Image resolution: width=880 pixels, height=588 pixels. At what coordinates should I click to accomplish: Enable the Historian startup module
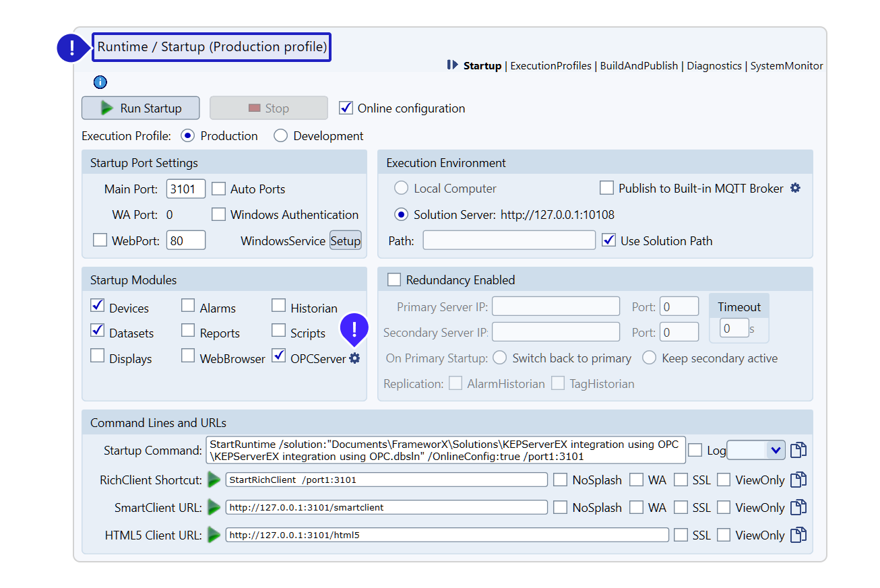278,306
